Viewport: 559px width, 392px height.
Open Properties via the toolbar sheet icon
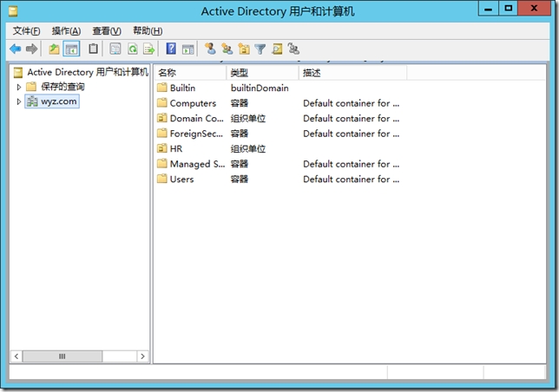click(115, 49)
